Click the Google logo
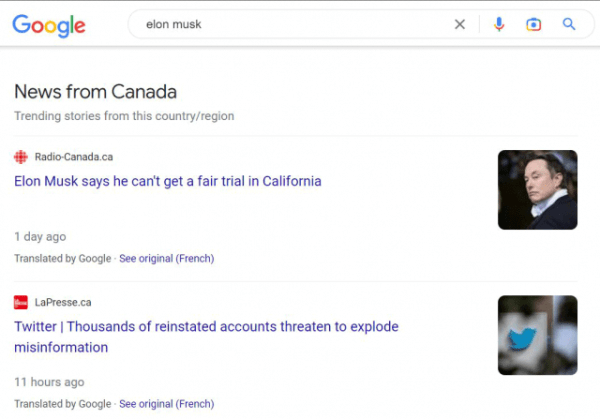 click(x=49, y=25)
